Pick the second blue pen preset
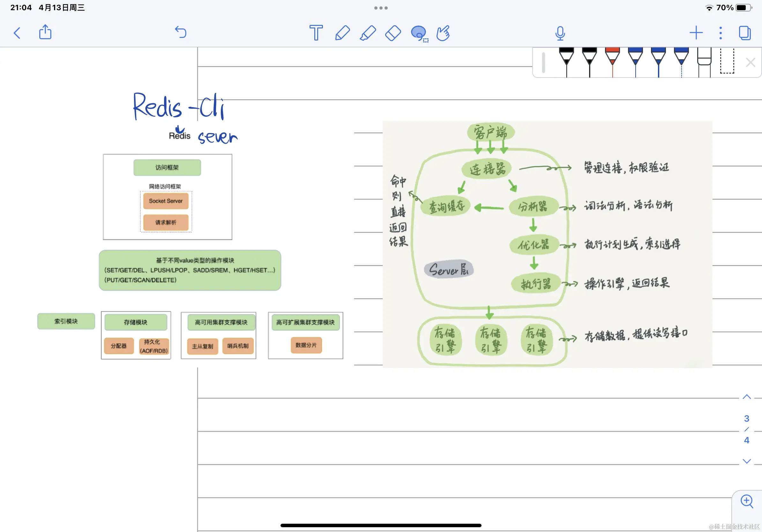Screen dimensions: 762x532 click(x=658, y=62)
